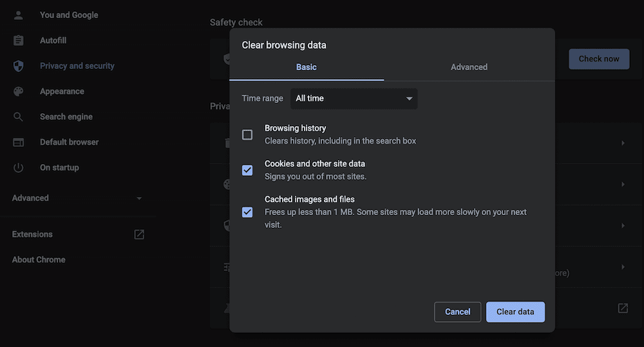644x347 pixels.
Task: Select the Search engine magnifier icon
Action: click(18, 117)
